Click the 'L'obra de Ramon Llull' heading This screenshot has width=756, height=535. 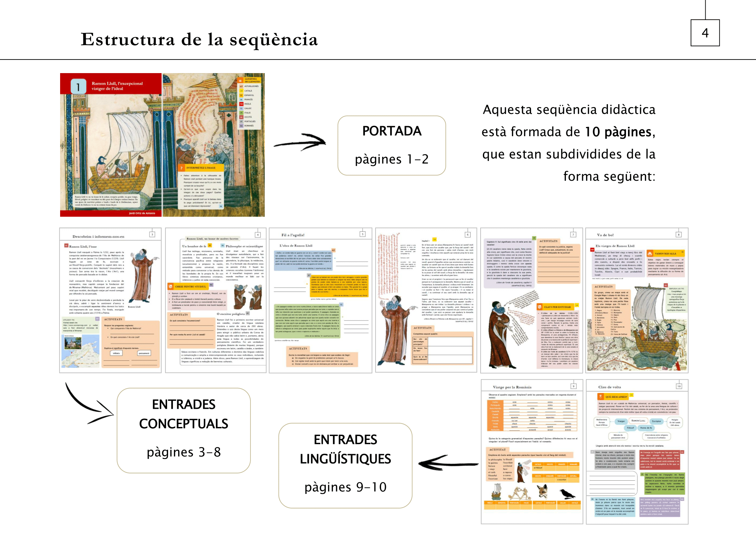[x=296, y=246]
